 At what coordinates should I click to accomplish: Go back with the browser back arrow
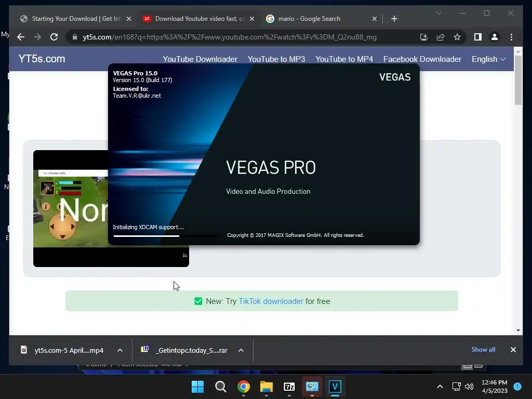pyautogui.click(x=21, y=37)
